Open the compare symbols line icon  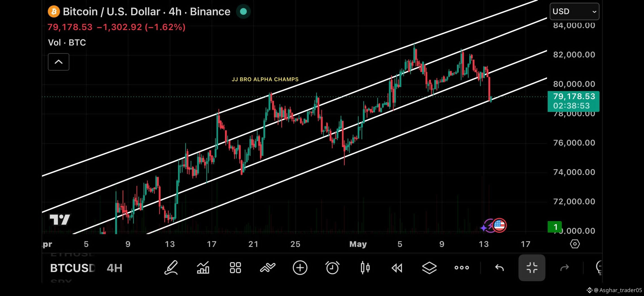(x=267, y=268)
